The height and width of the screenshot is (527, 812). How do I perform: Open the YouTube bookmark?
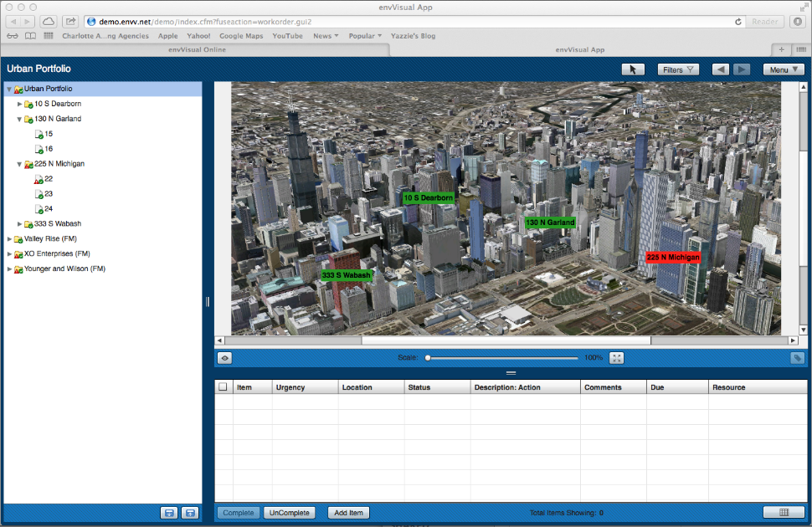click(x=287, y=36)
